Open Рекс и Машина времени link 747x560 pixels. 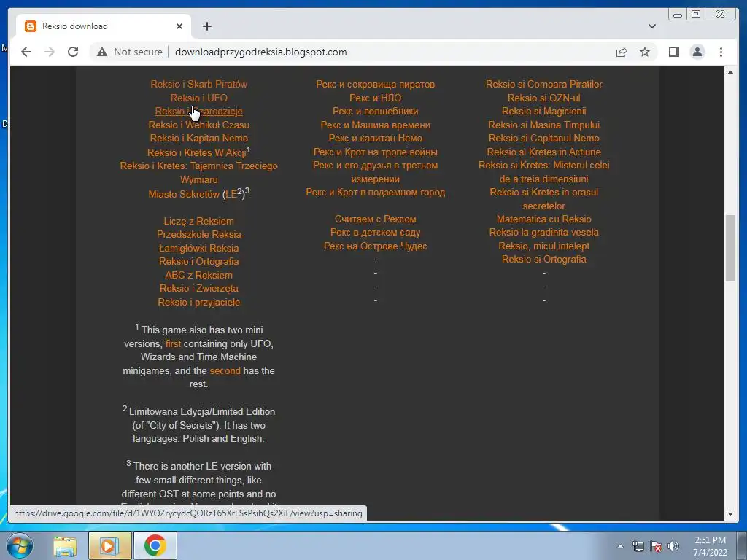(x=376, y=125)
